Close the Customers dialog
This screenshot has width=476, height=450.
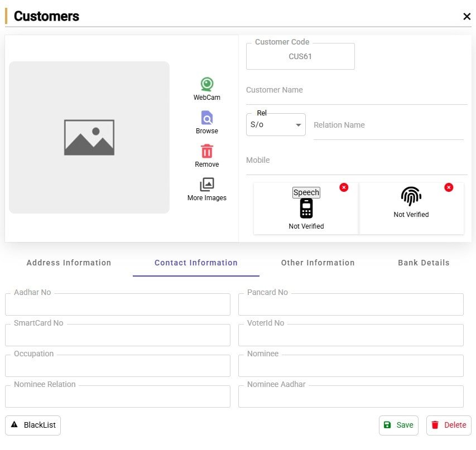point(467,17)
